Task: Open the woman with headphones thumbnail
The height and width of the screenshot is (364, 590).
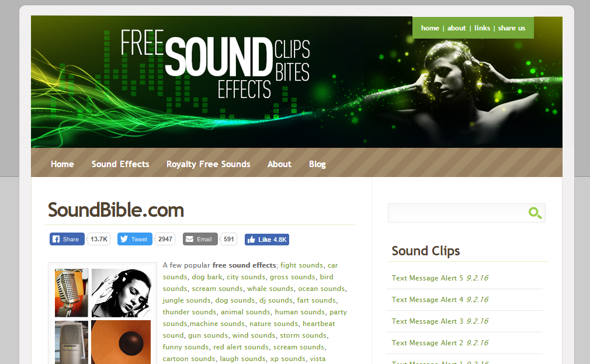Action: point(121,293)
